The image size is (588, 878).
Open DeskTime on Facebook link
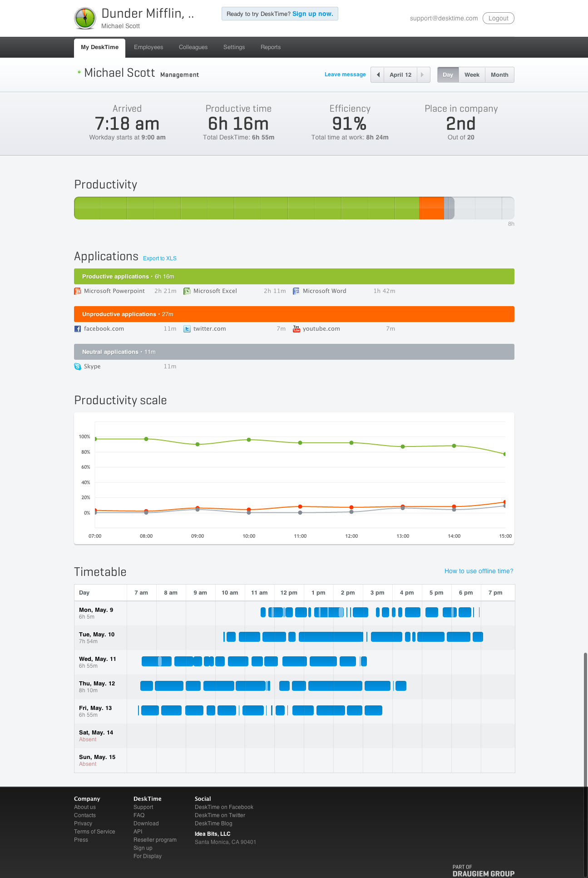coord(224,807)
